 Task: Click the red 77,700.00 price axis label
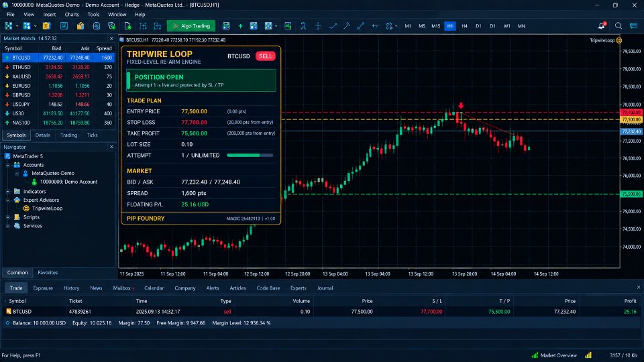[x=631, y=112]
